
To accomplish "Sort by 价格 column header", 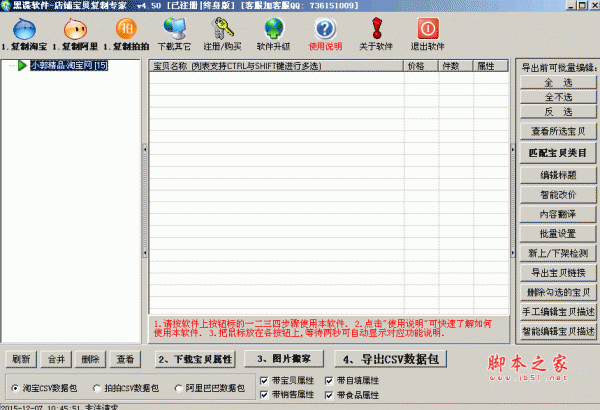I will point(421,66).
